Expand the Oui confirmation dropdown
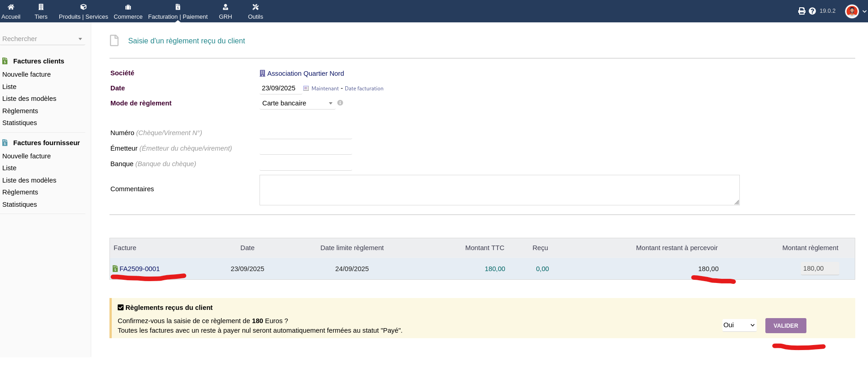This screenshot has height=382, width=868. coord(739,325)
